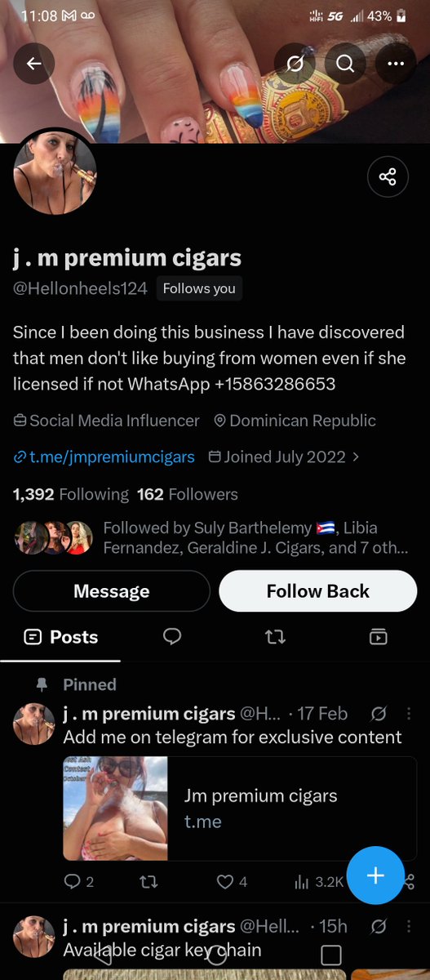Tap the compose plus floating button

pos(375,875)
